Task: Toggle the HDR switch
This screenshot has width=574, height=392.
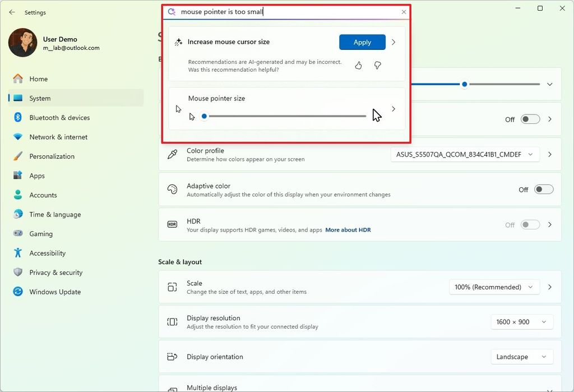Action: tap(529, 224)
